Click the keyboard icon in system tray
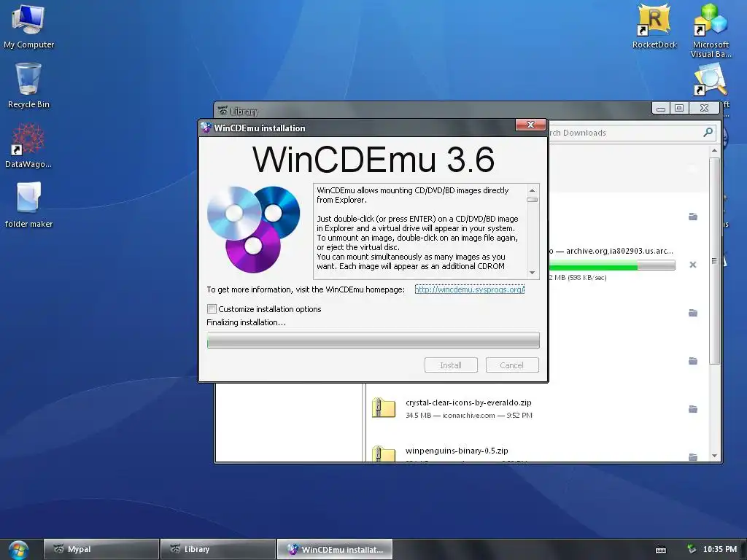Screen dimensions: 747x560 pyautogui.click(x=661, y=550)
